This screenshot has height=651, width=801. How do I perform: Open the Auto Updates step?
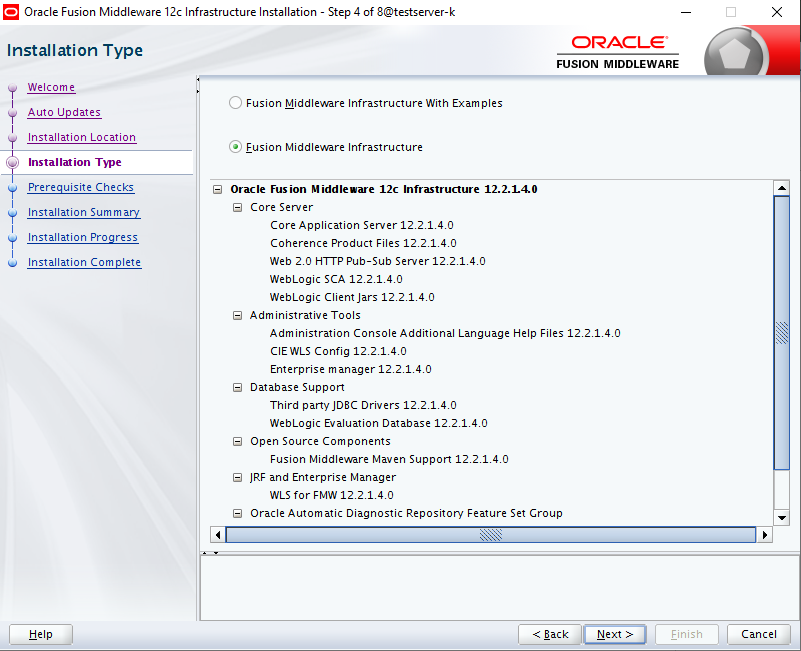(x=64, y=112)
